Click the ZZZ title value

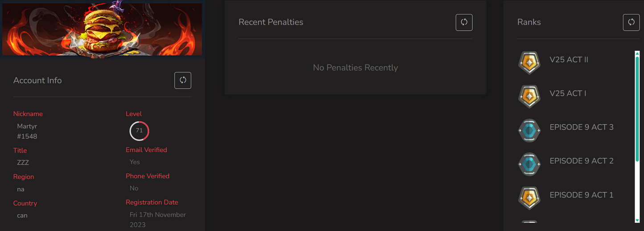23,163
